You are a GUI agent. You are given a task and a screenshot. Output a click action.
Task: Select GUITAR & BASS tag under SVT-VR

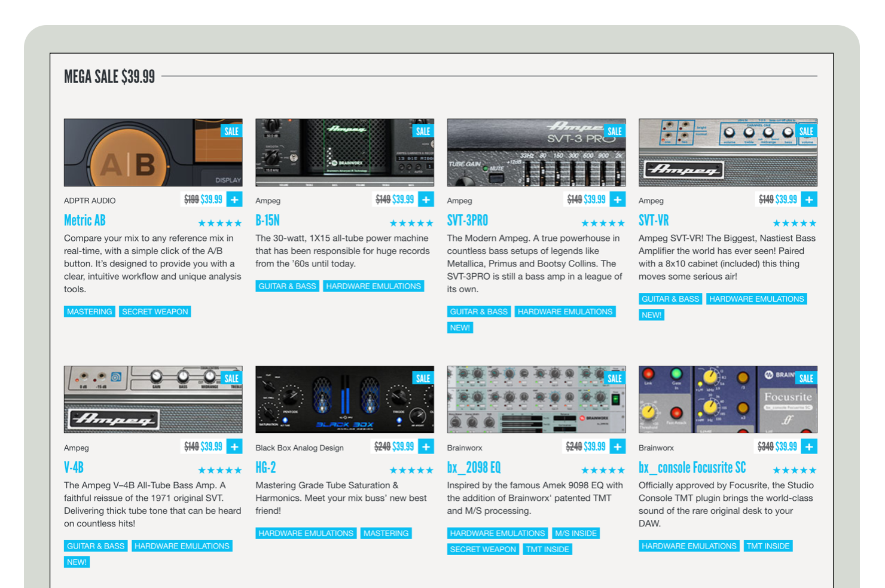pyautogui.click(x=670, y=299)
